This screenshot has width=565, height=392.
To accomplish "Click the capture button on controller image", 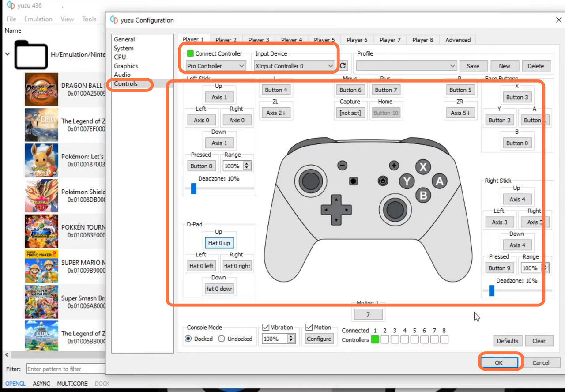I will [353, 181].
